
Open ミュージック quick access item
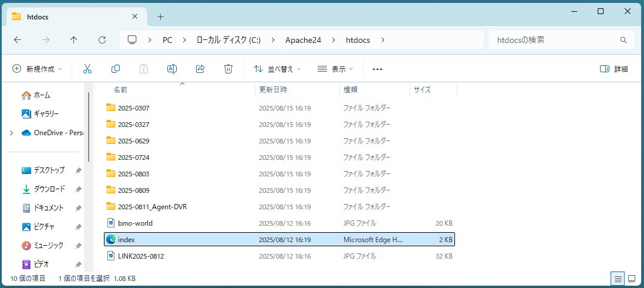pyautogui.click(x=43, y=246)
